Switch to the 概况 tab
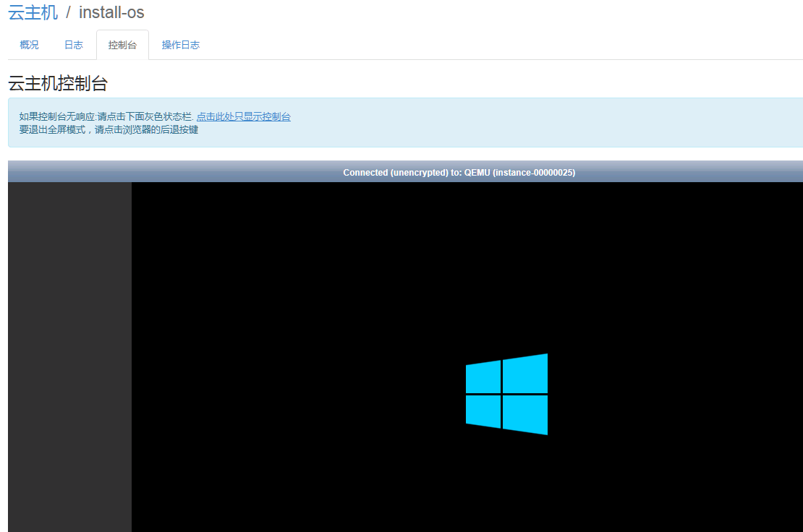This screenshot has width=803, height=532. click(x=29, y=45)
